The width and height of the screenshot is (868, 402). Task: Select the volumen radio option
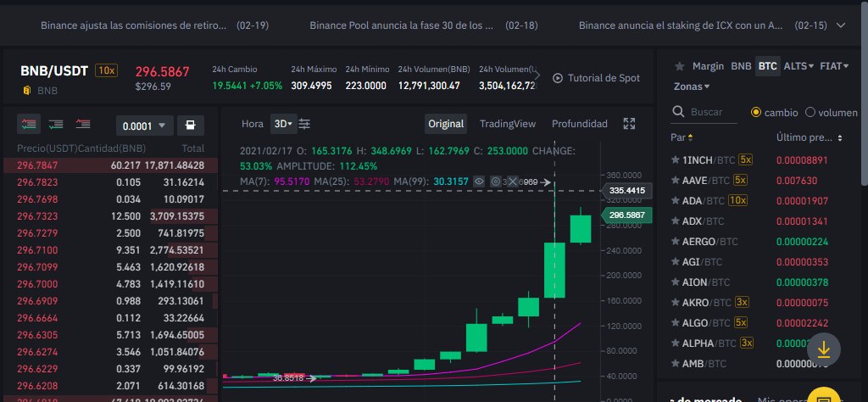810,113
